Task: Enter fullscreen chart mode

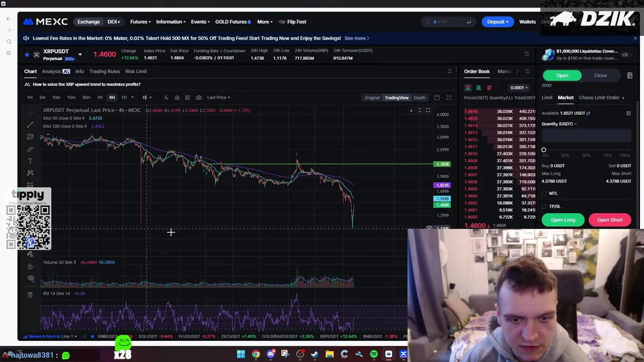Action: click(449, 98)
